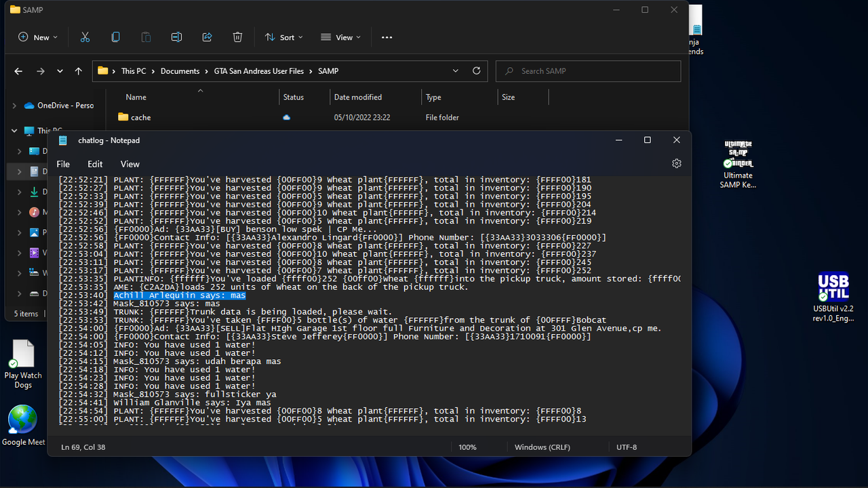Click Windows (CRLF) in Notepad status bar
This screenshot has height=488, width=868.
[x=542, y=447]
